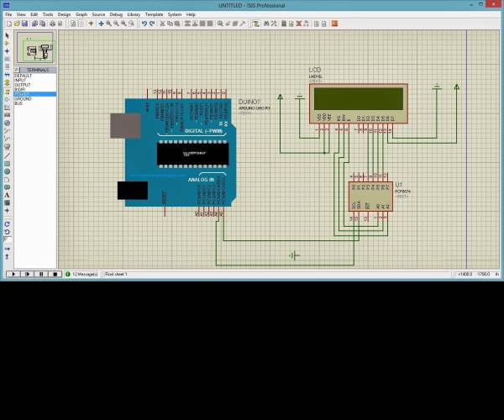Screen dimensions: 504x420
Task: Click the Rotate clockwise icon
Action: tap(7, 224)
